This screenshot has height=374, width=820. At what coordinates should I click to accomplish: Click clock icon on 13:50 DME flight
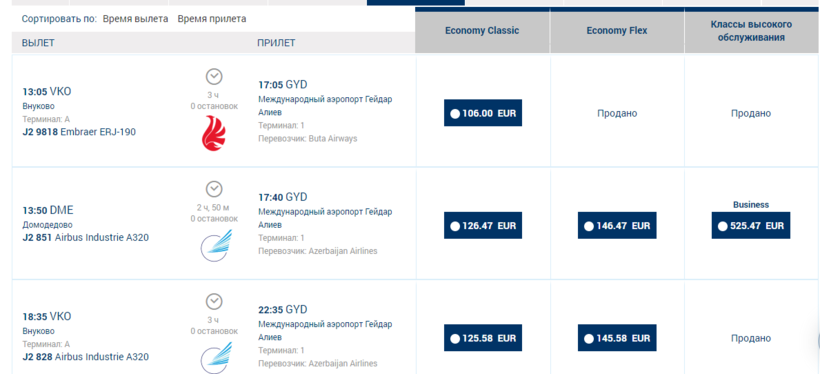214,189
